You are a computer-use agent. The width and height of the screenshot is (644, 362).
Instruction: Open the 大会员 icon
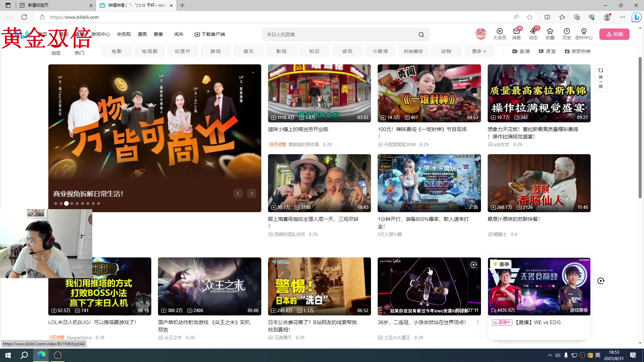pos(499,34)
